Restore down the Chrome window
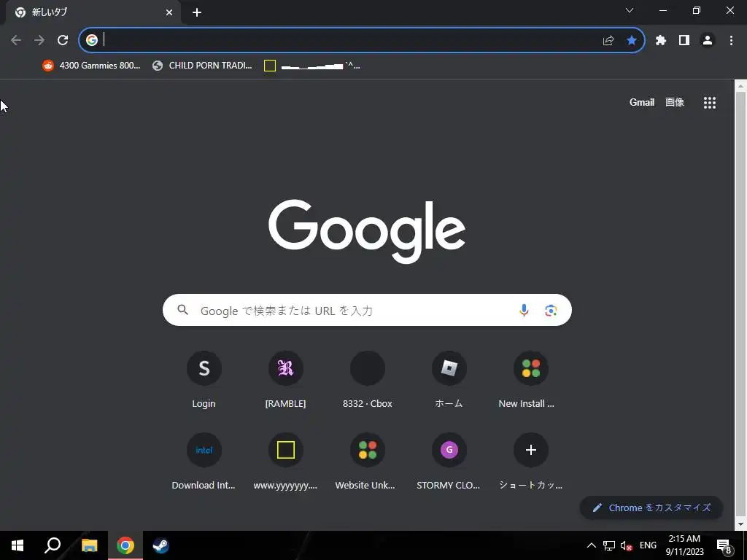The image size is (747, 560). (697, 10)
